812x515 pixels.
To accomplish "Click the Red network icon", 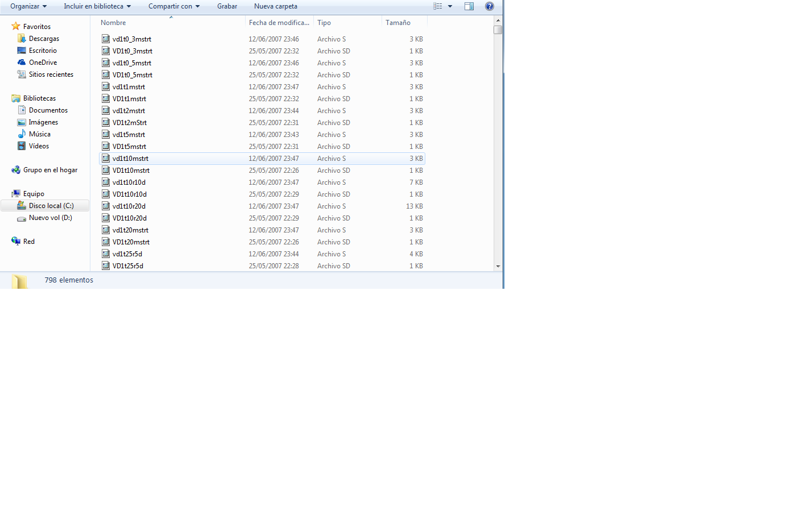I will point(16,242).
